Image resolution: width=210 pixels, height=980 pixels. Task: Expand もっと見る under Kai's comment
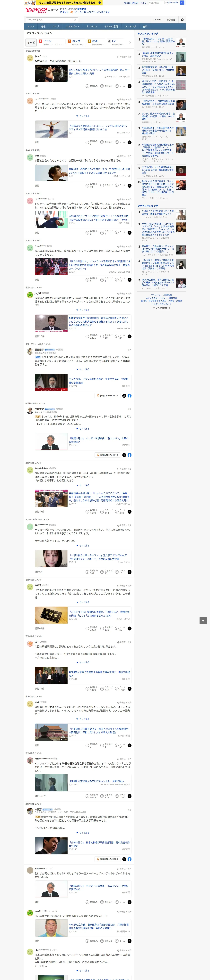83,719
